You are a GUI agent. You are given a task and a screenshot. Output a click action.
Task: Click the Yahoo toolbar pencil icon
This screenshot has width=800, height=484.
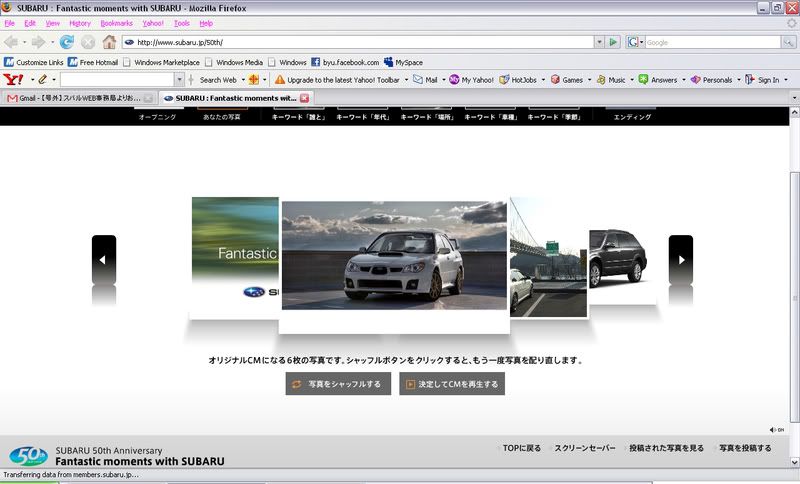tap(42, 80)
